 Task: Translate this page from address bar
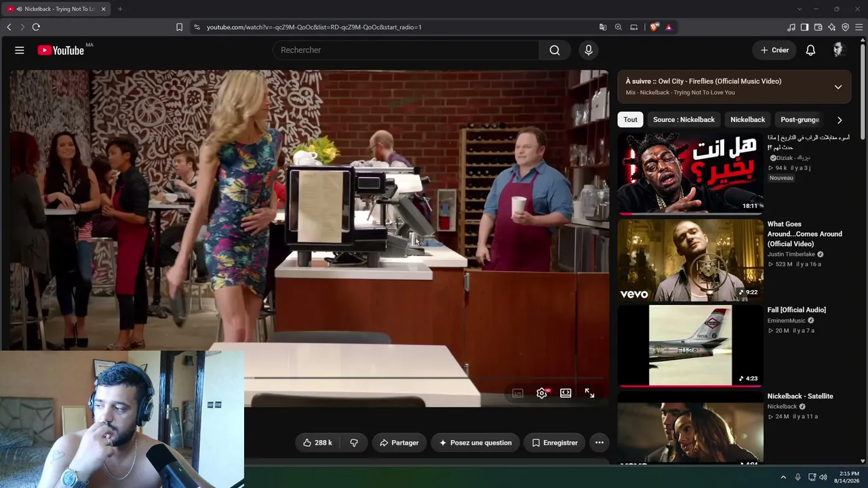(x=603, y=27)
